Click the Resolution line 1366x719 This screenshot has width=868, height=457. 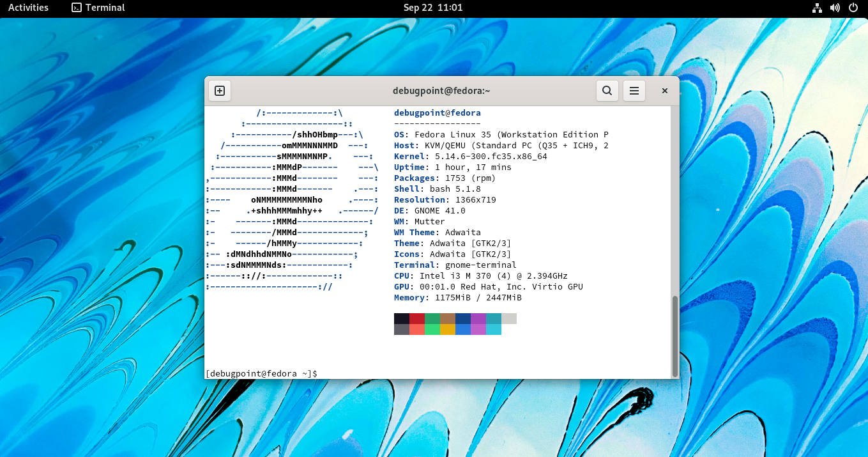pos(445,200)
